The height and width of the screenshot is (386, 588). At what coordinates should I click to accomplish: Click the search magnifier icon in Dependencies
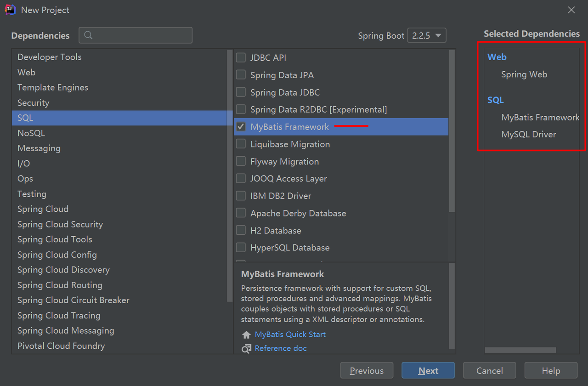tap(89, 35)
